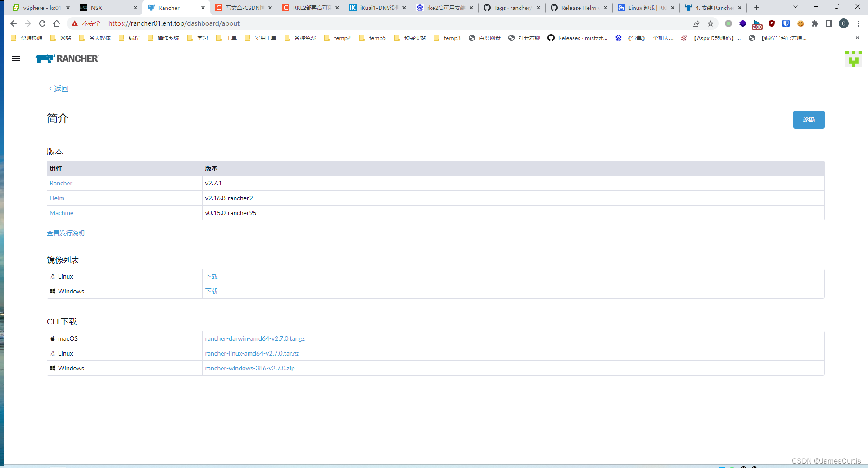Viewport: 868px width, 468px height.
Task: Close the vSphere tab
Action: click(x=68, y=8)
